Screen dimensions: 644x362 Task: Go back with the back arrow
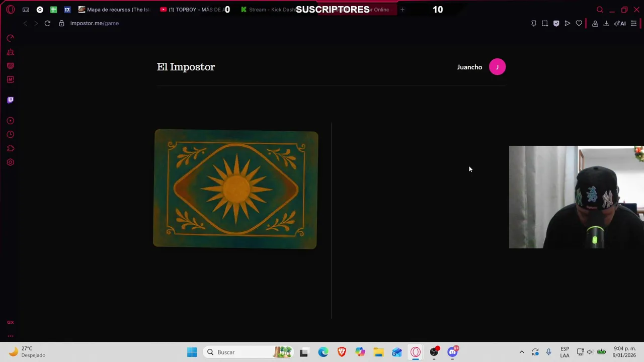click(25, 23)
